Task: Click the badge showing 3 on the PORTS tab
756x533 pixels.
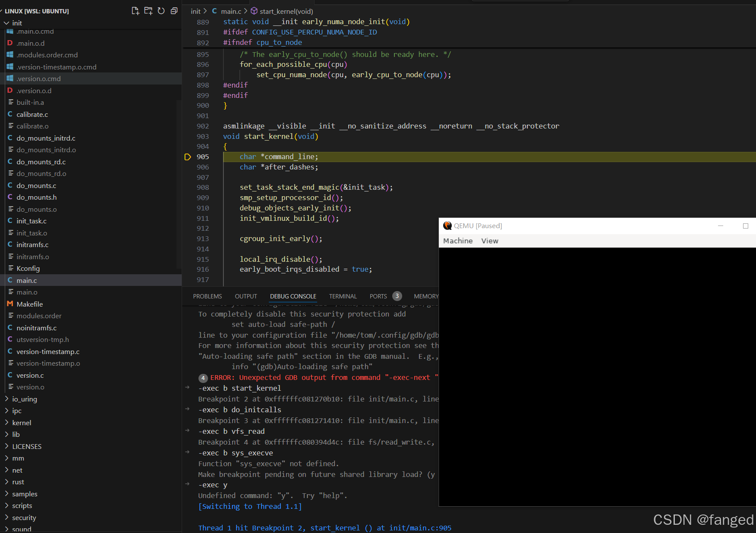Action: [x=397, y=296]
